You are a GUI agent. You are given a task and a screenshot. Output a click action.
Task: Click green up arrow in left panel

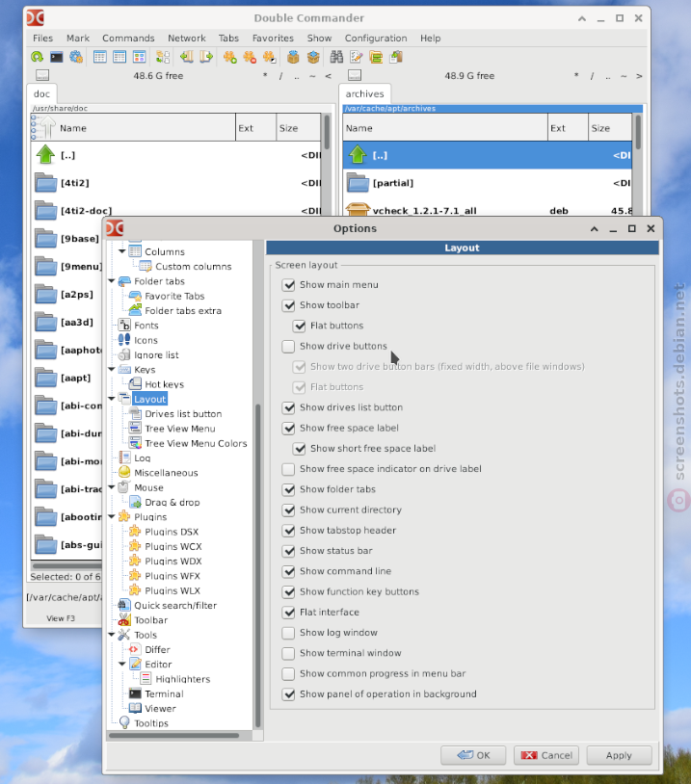click(45, 154)
